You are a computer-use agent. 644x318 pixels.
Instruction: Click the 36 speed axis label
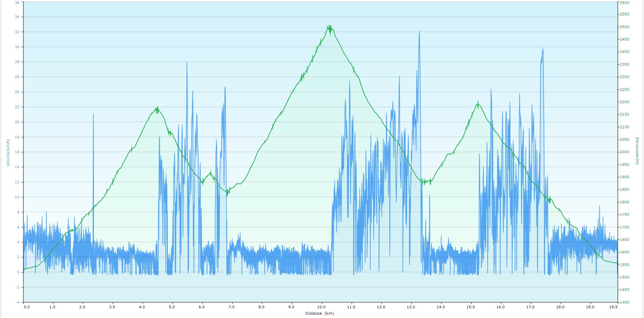pos(17,3)
